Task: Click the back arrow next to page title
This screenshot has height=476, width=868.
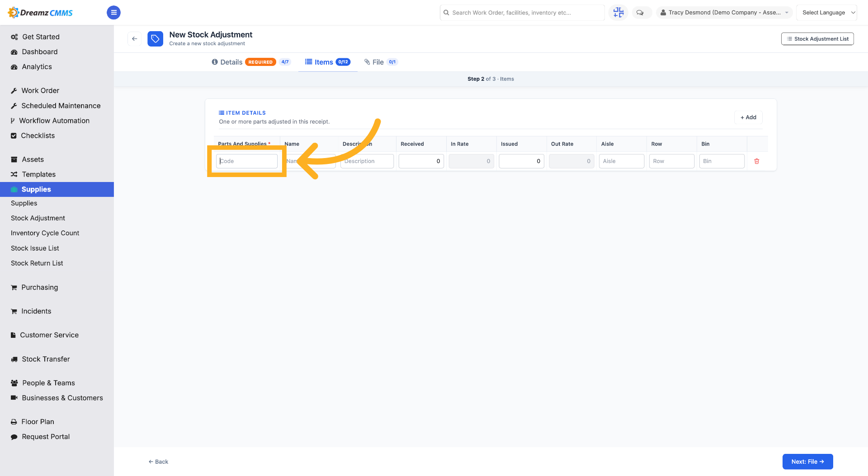Action: click(x=134, y=39)
